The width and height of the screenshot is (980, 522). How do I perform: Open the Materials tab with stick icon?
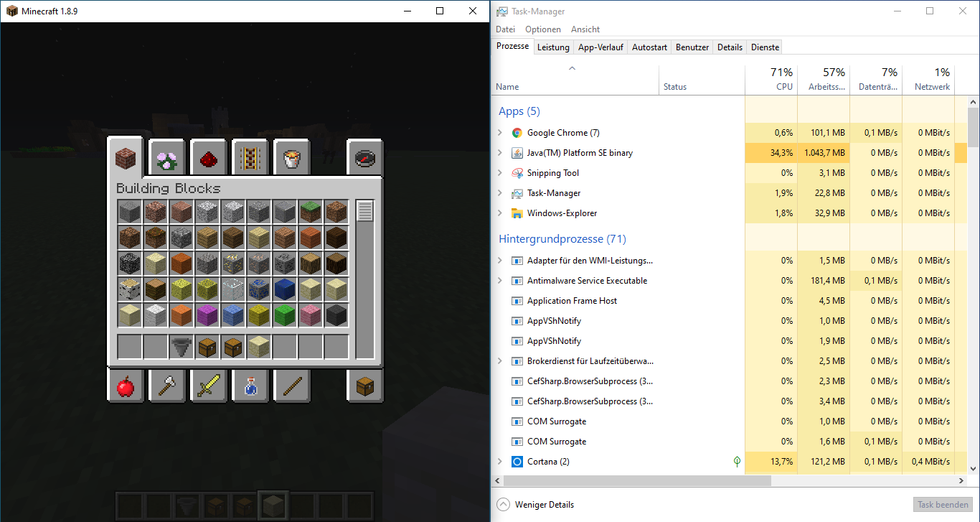292,387
